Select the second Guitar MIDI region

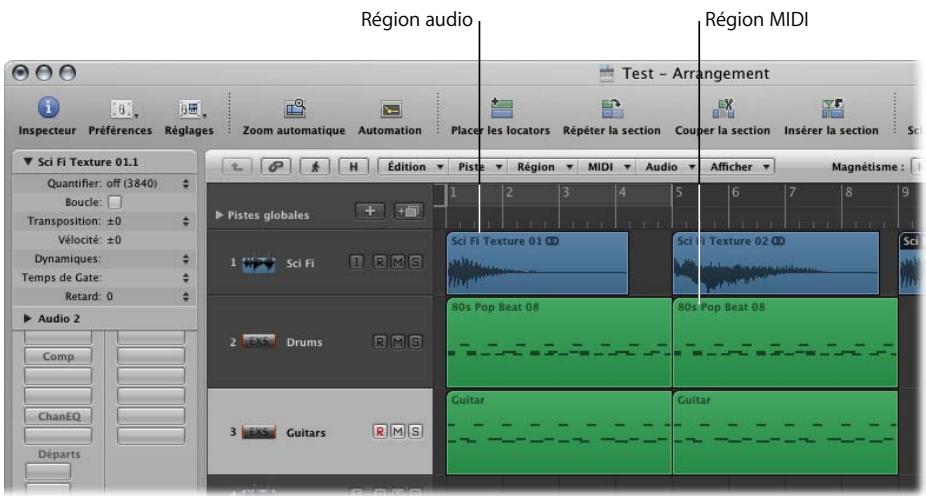pos(785,433)
